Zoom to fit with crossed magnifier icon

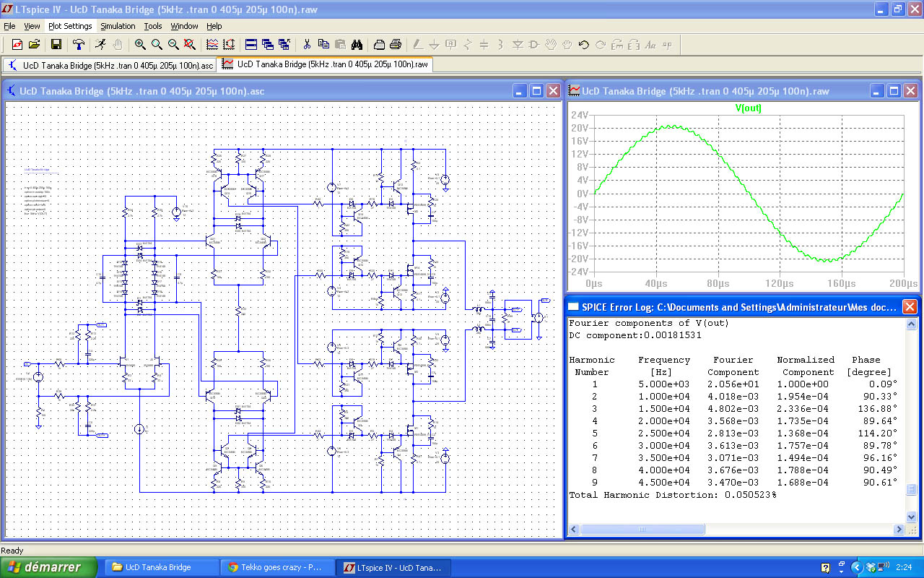click(x=190, y=45)
